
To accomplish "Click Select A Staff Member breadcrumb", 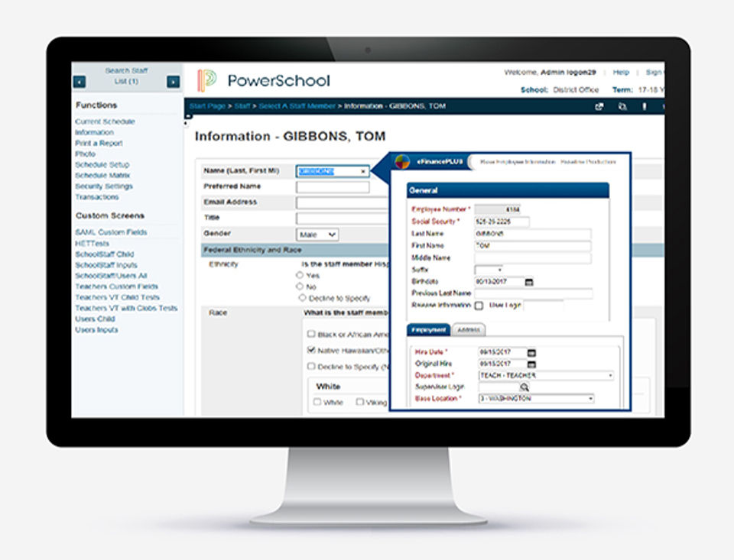I will pos(297,106).
